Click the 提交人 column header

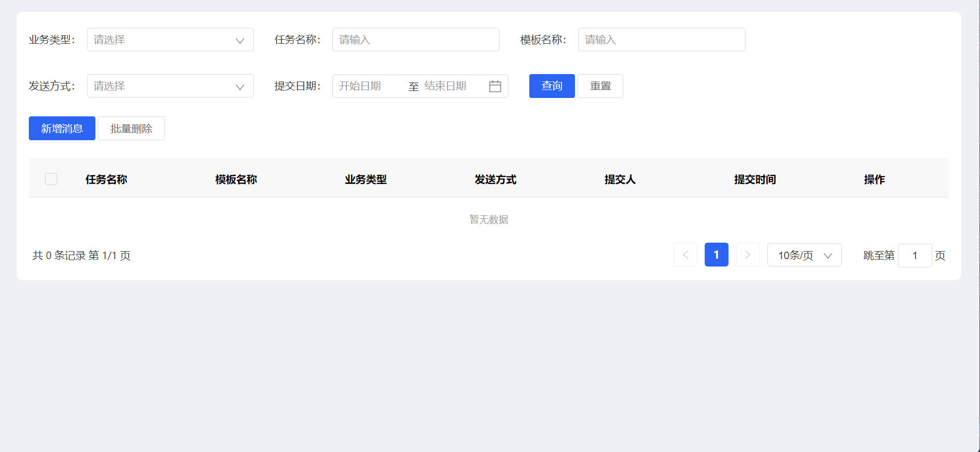click(x=620, y=180)
